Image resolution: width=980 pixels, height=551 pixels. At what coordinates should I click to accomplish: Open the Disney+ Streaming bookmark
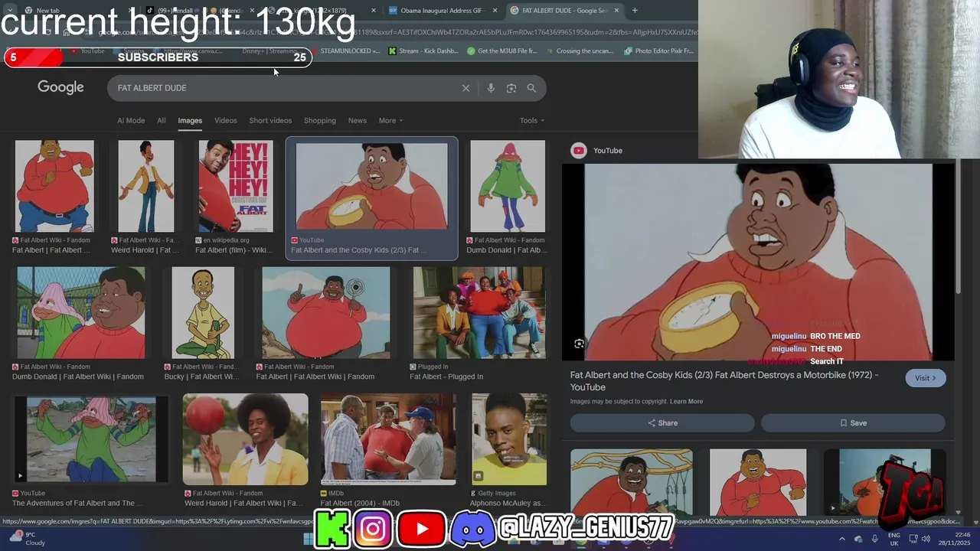(x=269, y=51)
